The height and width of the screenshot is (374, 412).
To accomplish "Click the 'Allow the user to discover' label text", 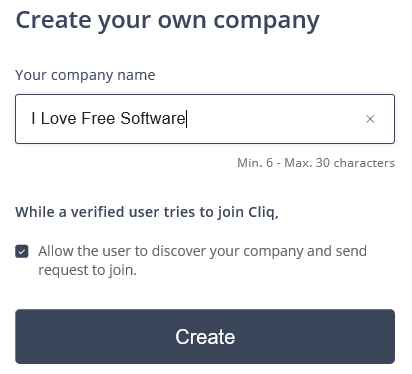I will pos(202,251).
